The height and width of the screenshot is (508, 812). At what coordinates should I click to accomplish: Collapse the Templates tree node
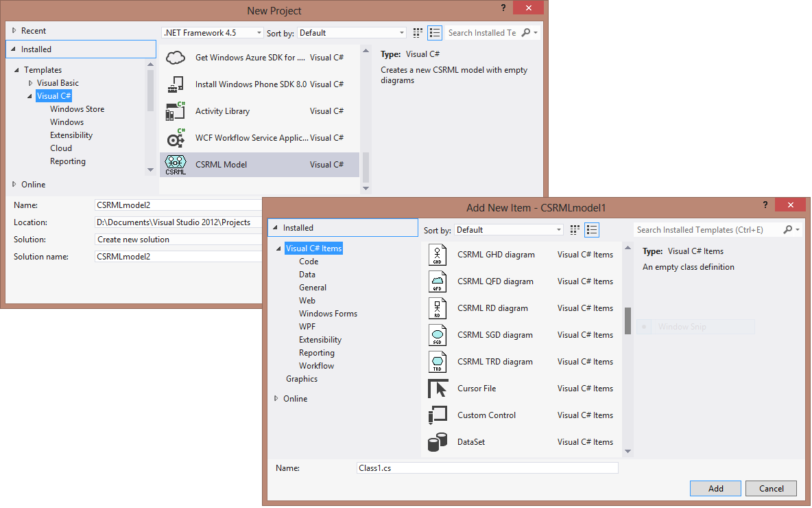click(x=16, y=70)
